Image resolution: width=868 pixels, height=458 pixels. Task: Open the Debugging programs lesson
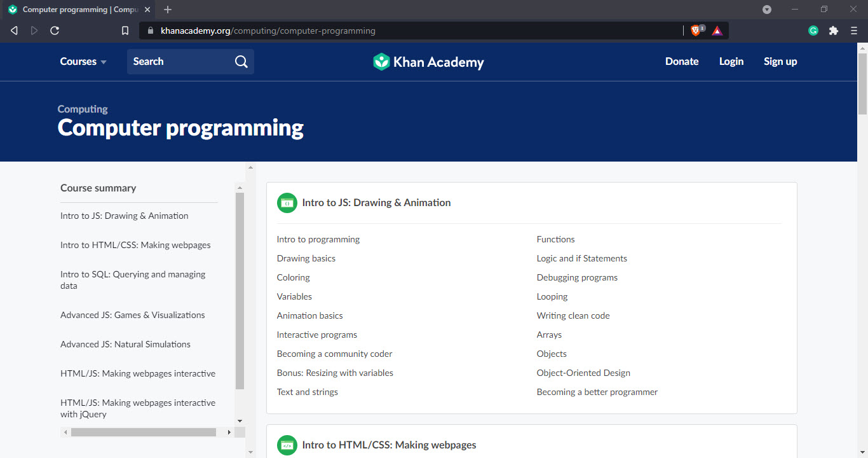[x=577, y=278]
